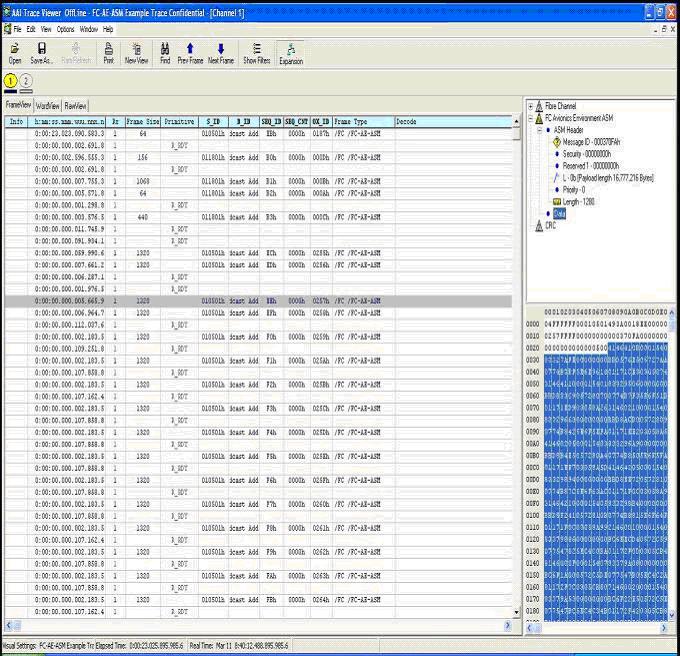
Task: Switch to channel 2 circle
Action: tap(26, 81)
